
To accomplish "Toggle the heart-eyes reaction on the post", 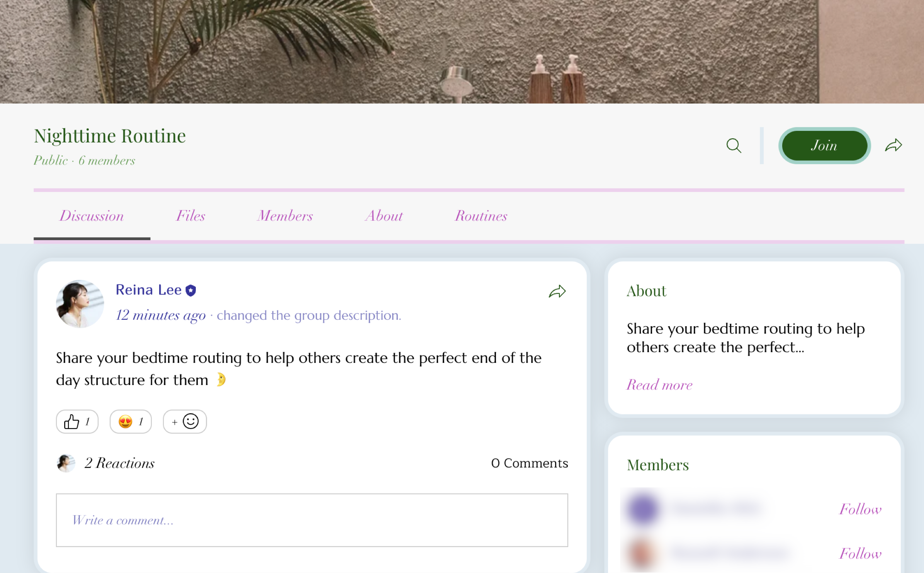I will 131,421.
